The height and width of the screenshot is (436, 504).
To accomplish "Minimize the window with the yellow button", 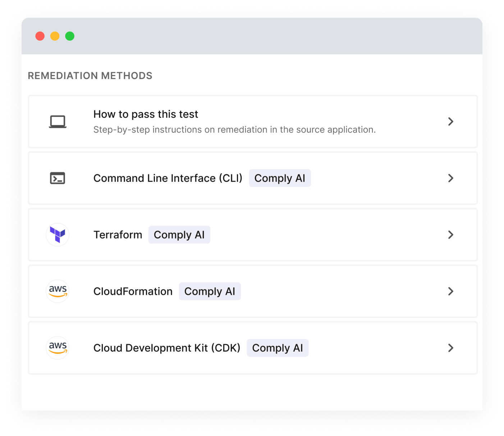I will 55,36.
